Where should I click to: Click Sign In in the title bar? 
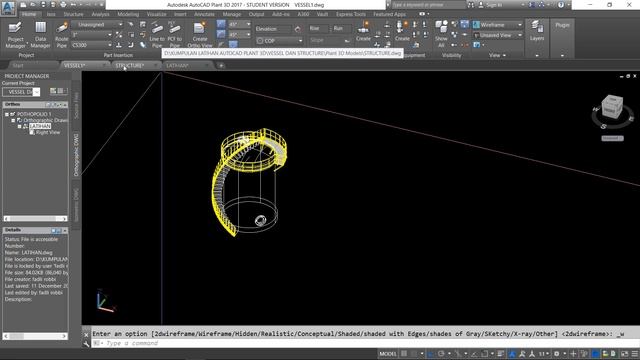[x=493, y=5]
